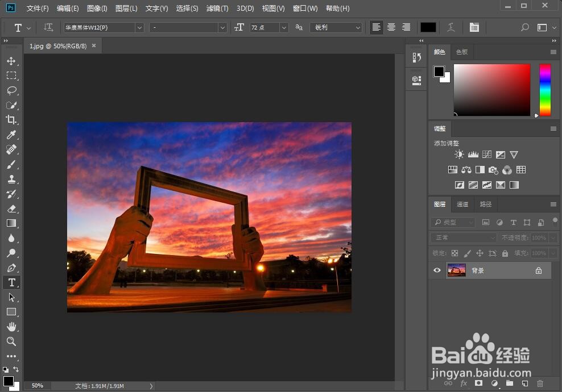Toggle text orientation in options bar
The image size is (562, 392).
click(x=48, y=27)
